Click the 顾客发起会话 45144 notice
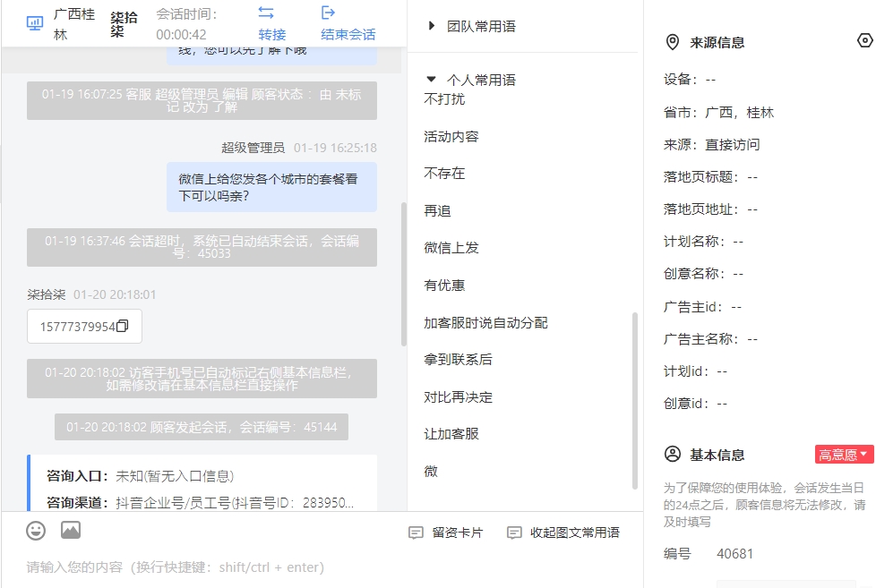Viewport: 876px width, 588px height. click(202, 427)
